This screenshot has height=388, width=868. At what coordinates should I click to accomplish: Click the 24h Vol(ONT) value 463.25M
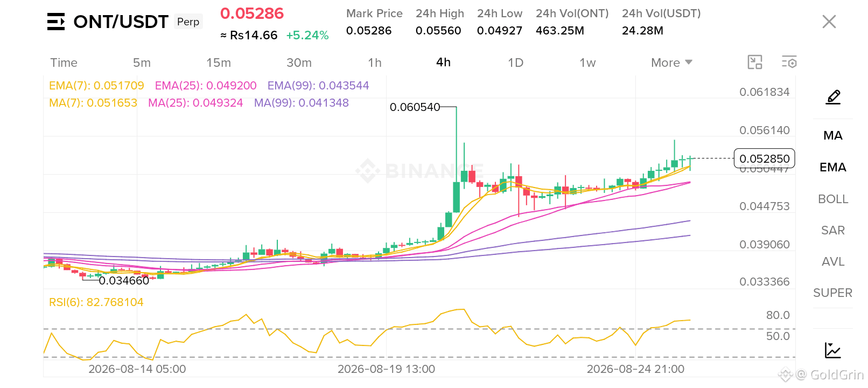560,31
